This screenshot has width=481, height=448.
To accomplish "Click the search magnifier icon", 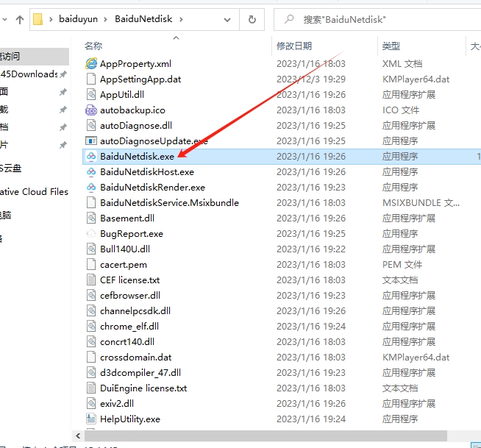I will coord(289,19).
